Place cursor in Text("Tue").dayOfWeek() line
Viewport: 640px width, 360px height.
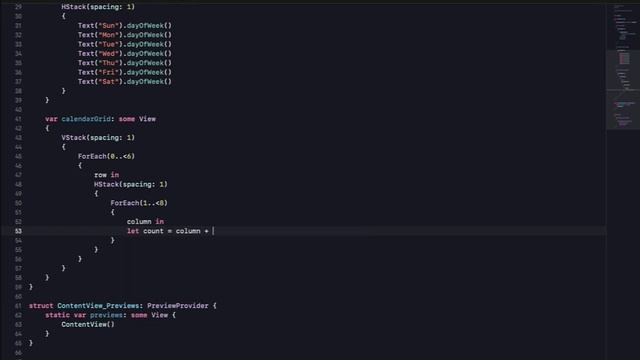124,44
